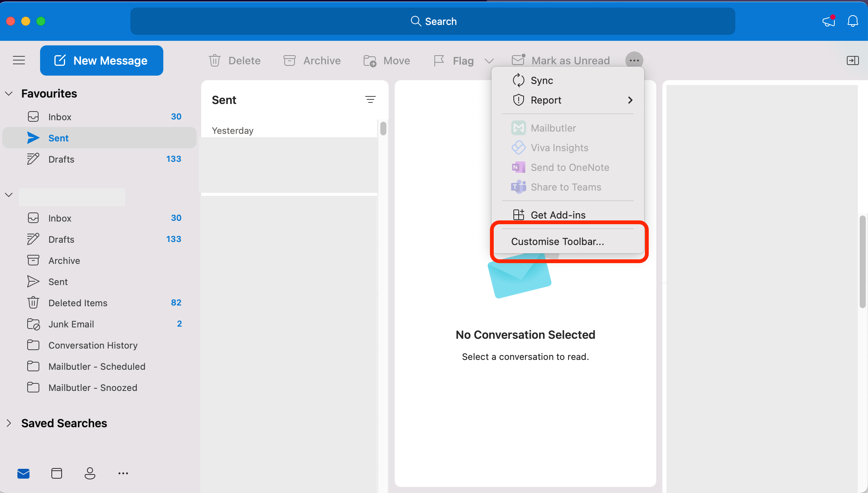Open People view from the bottom navigation
Screen dimensions: 868x493
[90, 473]
